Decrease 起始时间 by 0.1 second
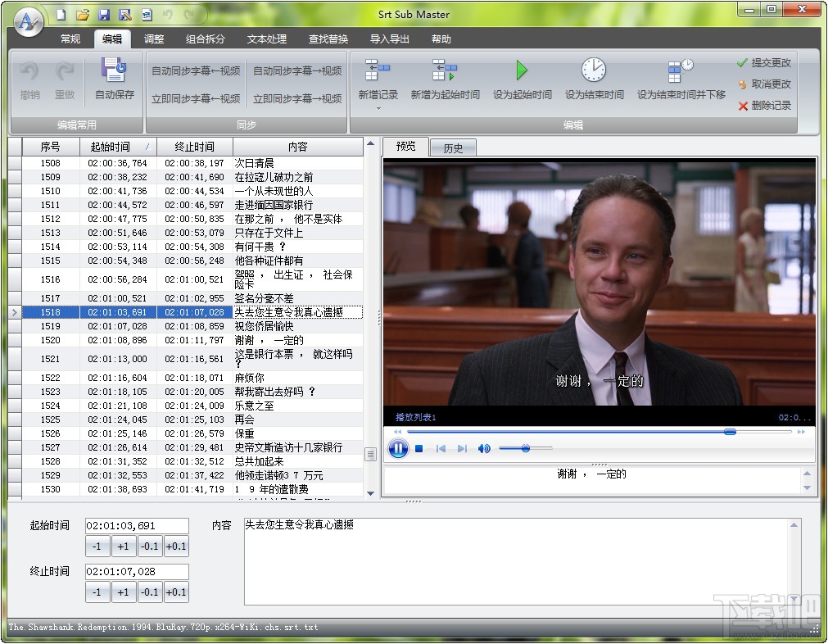This screenshot has width=828, height=644. click(150, 546)
